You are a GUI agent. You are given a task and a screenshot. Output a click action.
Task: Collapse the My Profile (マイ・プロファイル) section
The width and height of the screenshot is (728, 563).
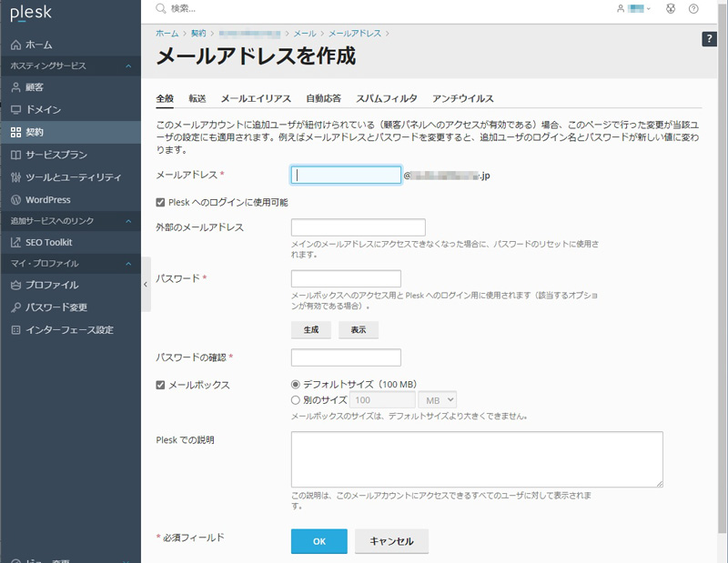point(128,264)
